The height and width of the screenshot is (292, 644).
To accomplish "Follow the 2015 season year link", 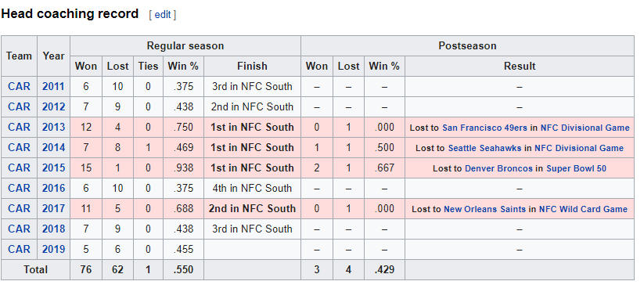I will [x=53, y=168].
